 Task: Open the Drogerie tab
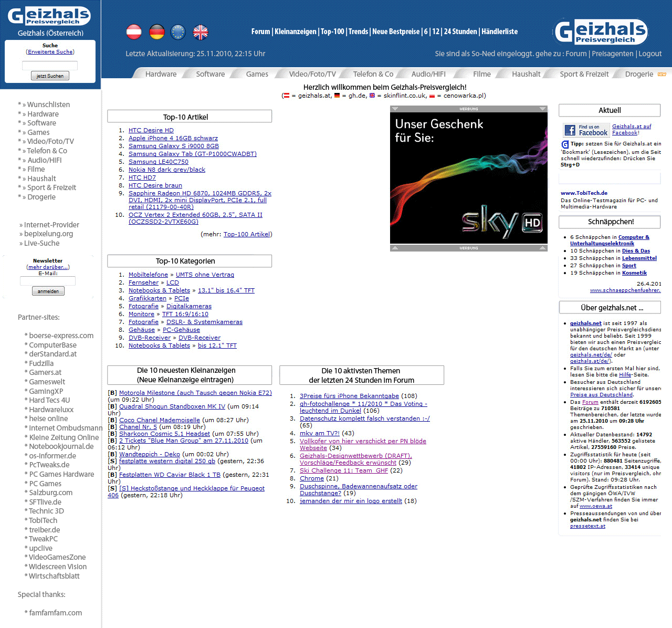point(639,74)
